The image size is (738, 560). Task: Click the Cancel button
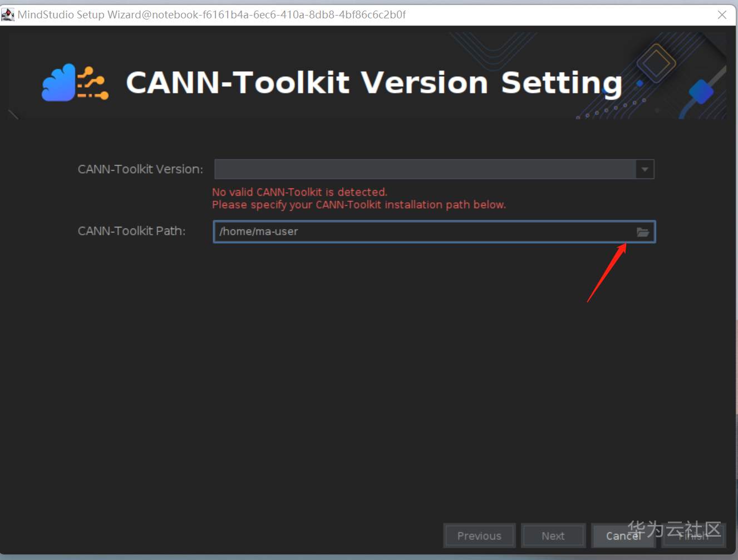click(623, 536)
